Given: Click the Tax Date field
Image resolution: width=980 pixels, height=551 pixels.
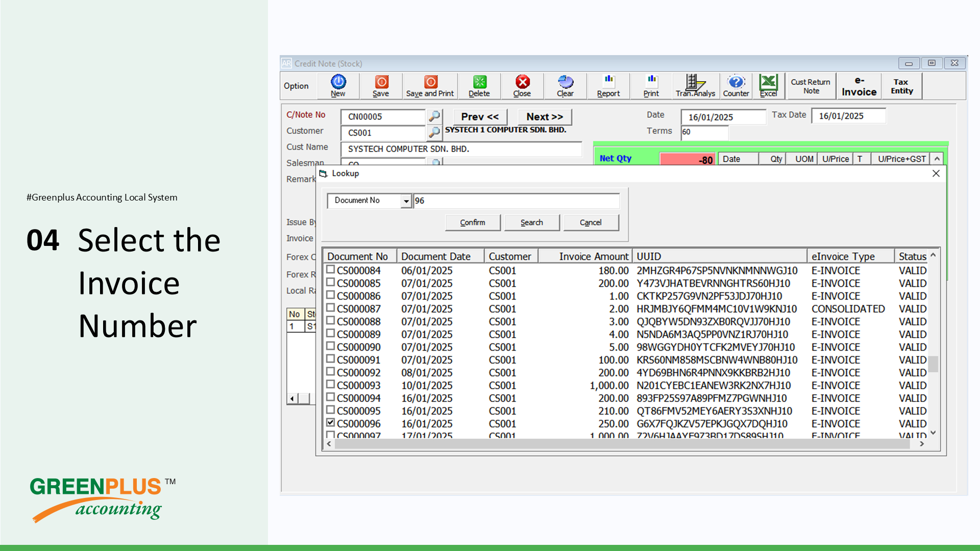Looking at the screenshot, I should pyautogui.click(x=849, y=116).
